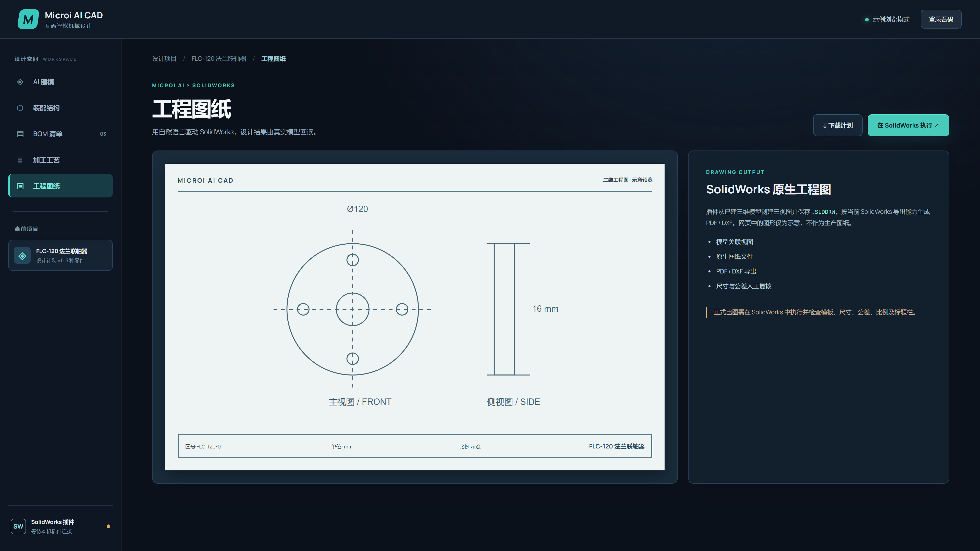Click the 原生图纸文件 bullet item
Screen dimensions: 980x551
click(x=734, y=257)
